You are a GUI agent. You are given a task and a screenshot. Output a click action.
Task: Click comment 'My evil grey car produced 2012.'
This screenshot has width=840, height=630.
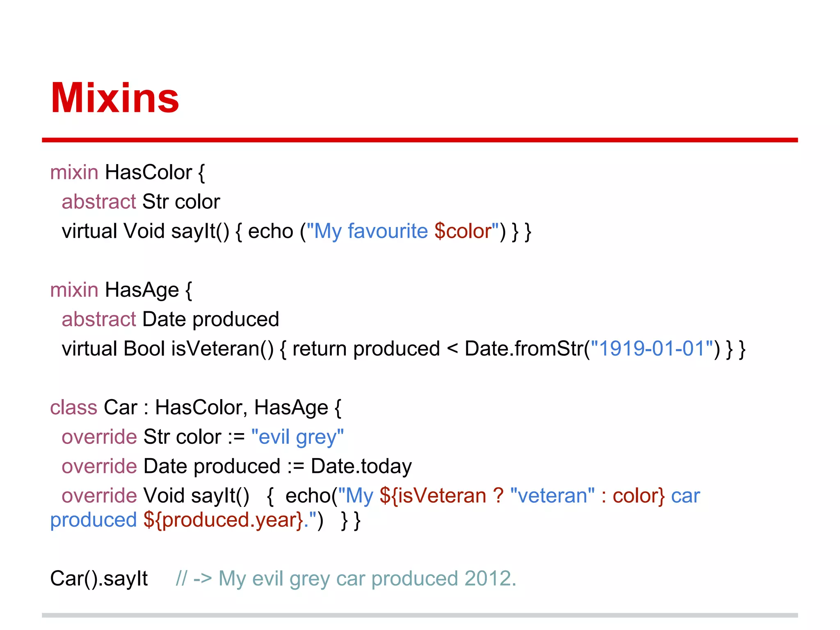tap(367, 579)
